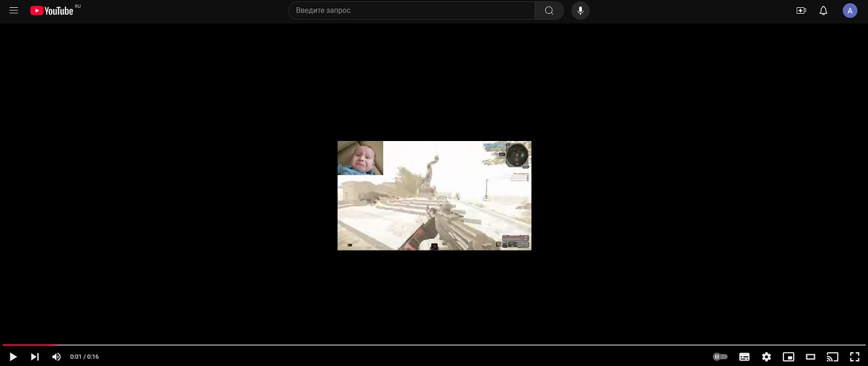Open the hamburger guide menu
The width and height of the screenshot is (868, 366).
click(x=13, y=10)
